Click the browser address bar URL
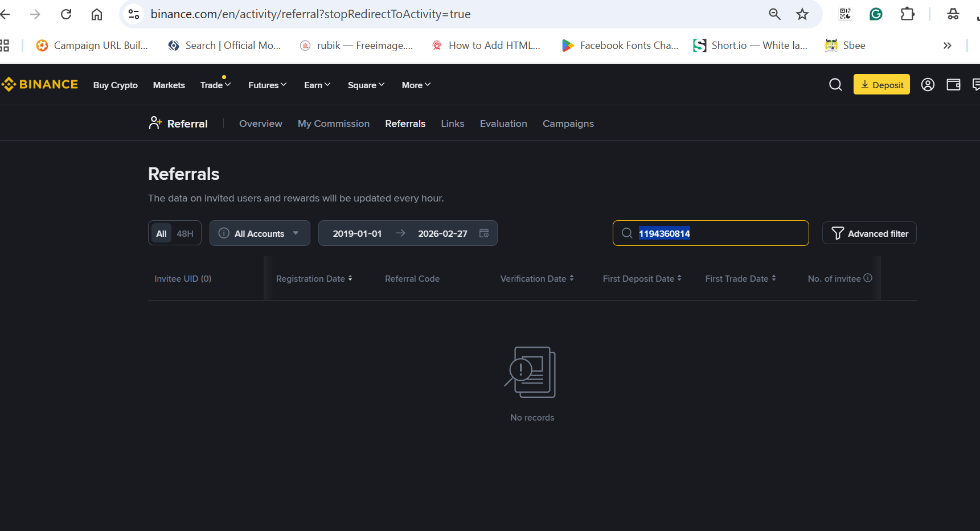The width and height of the screenshot is (980, 531). (x=310, y=14)
